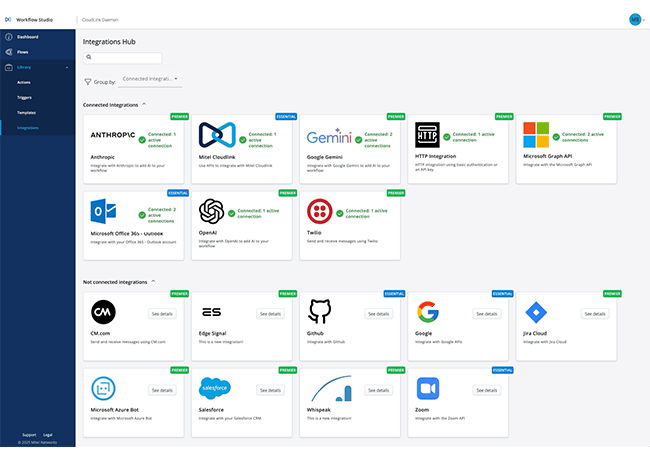See details for CM.com
This screenshot has width=650, height=460.
(x=162, y=314)
